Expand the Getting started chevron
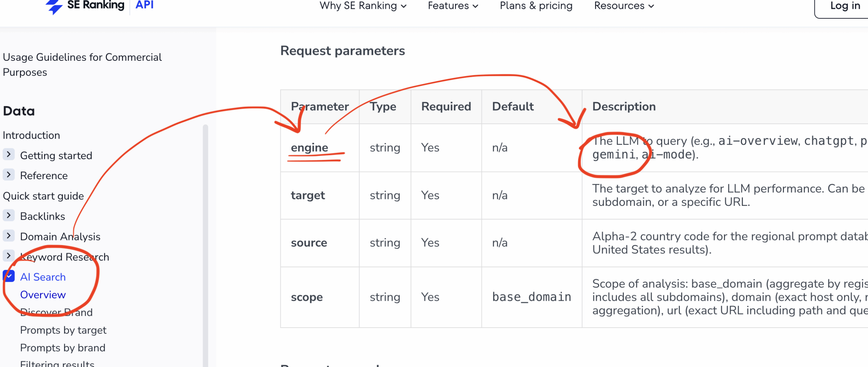The height and width of the screenshot is (367, 868). coord(9,155)
